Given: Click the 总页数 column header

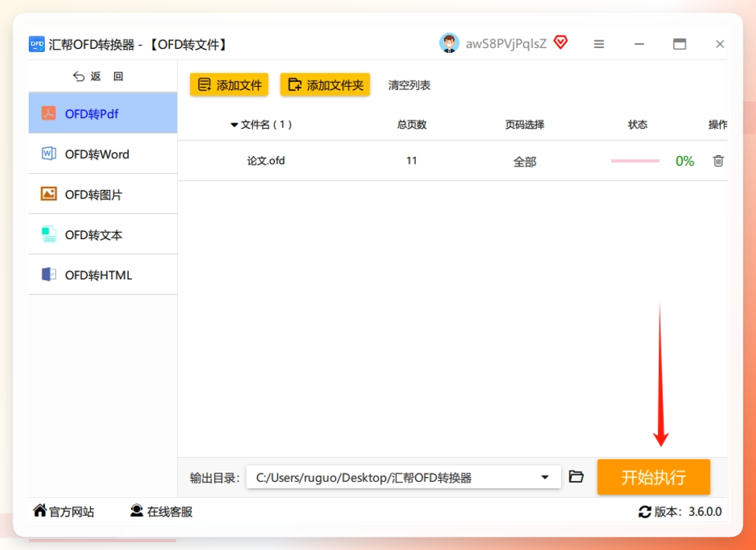Looking at the screenshot, I should pyautogui.click(x=411, y=125).
